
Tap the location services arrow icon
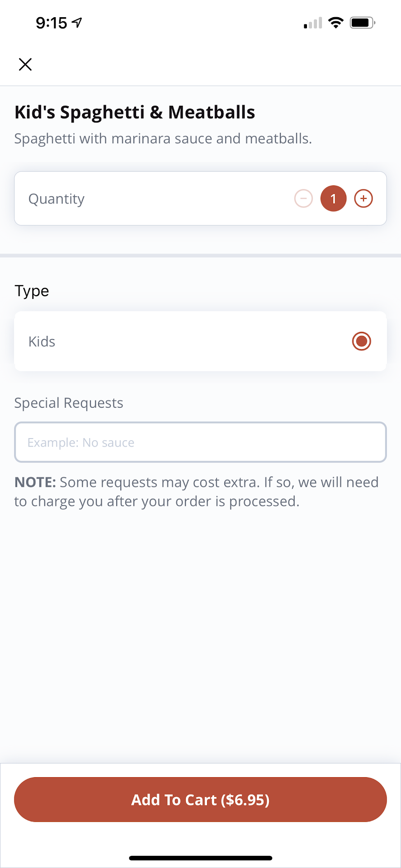[x=77, y=22]
